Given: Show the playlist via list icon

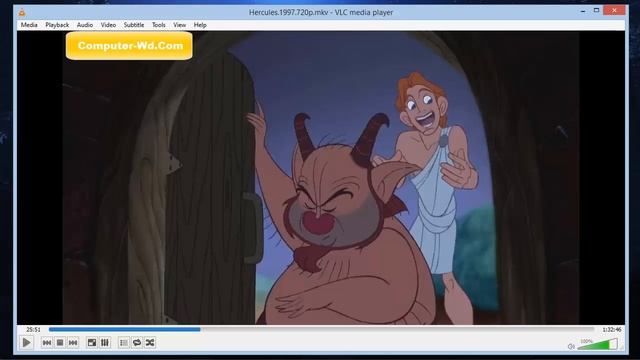Looking at the screenshot, I should point(124,342).
